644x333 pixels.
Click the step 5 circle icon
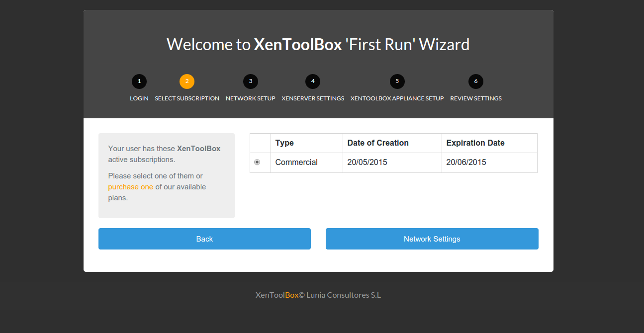pos(397,81)
